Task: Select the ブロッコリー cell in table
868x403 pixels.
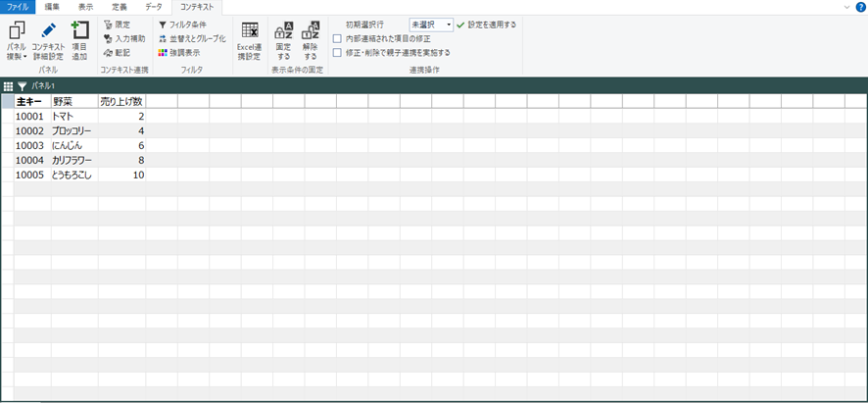Action: point(72,130)
